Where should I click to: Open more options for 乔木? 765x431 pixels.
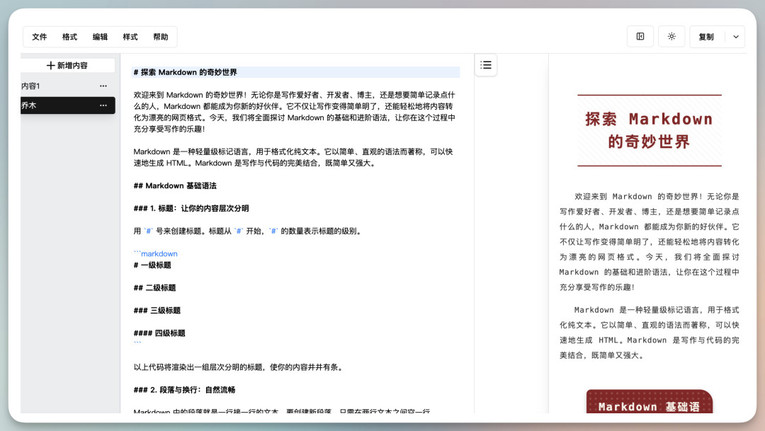(x=103, y=105)
